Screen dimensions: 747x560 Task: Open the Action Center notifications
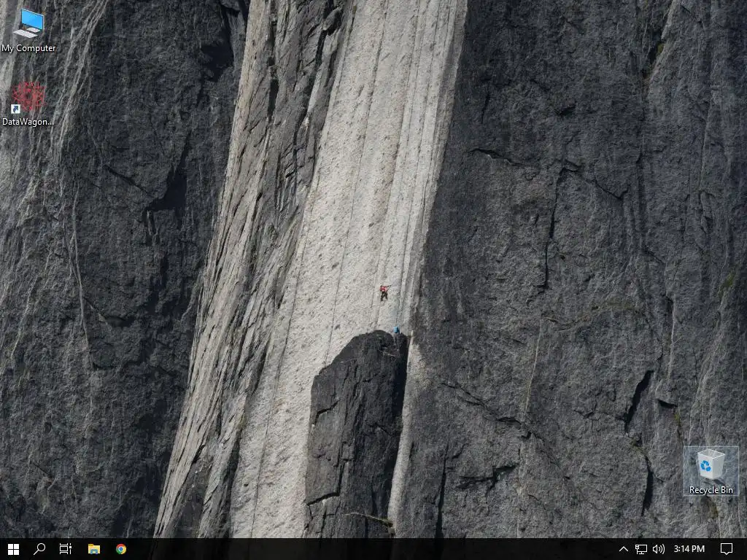(726, 549)
